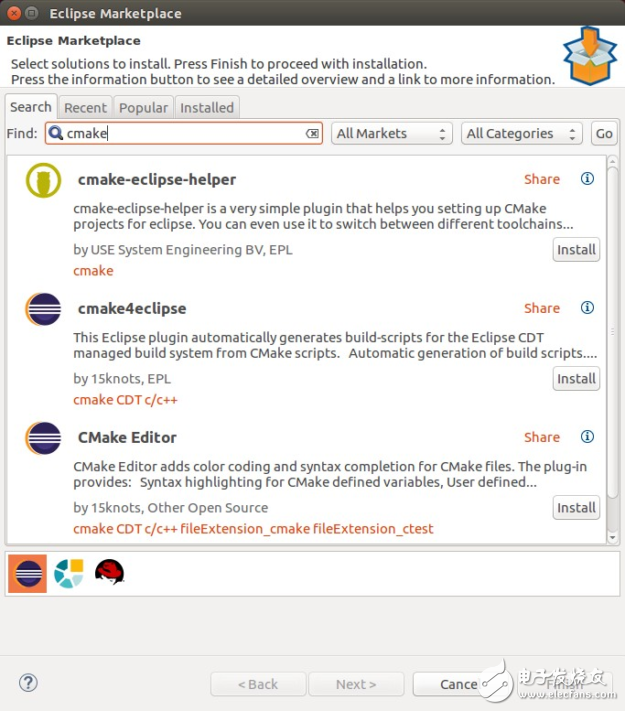This screenshot has width=625, height=711.
Task: Click the cmake tag under cmake-eclipse-helper
Action: [93, 271]
